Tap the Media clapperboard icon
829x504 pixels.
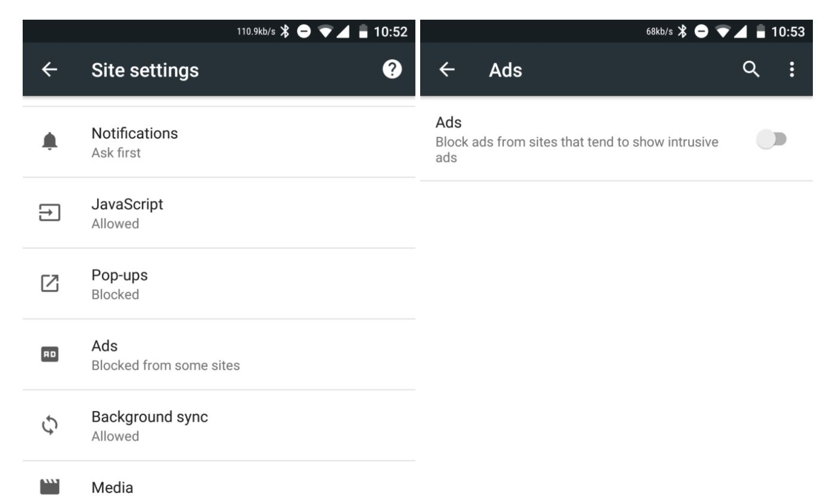coord(51,487)
